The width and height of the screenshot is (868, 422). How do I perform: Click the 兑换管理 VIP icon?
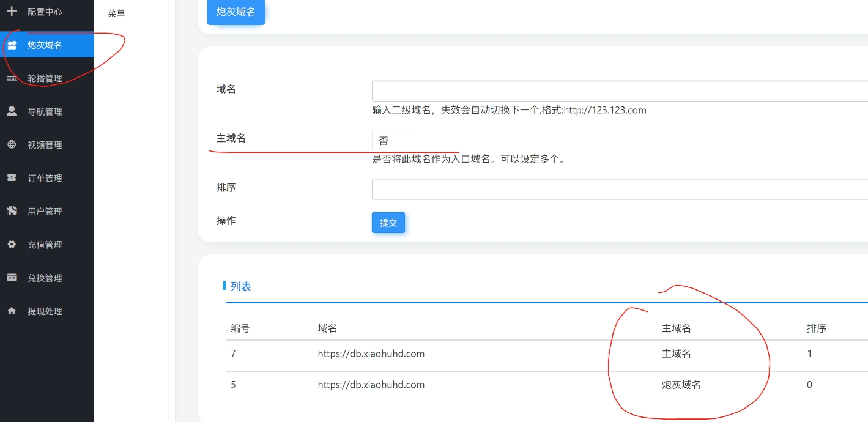click(12, 278)
